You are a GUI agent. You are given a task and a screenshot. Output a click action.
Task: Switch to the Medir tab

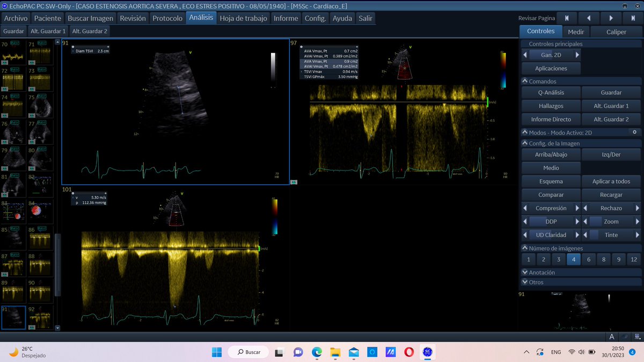(576, 32)
